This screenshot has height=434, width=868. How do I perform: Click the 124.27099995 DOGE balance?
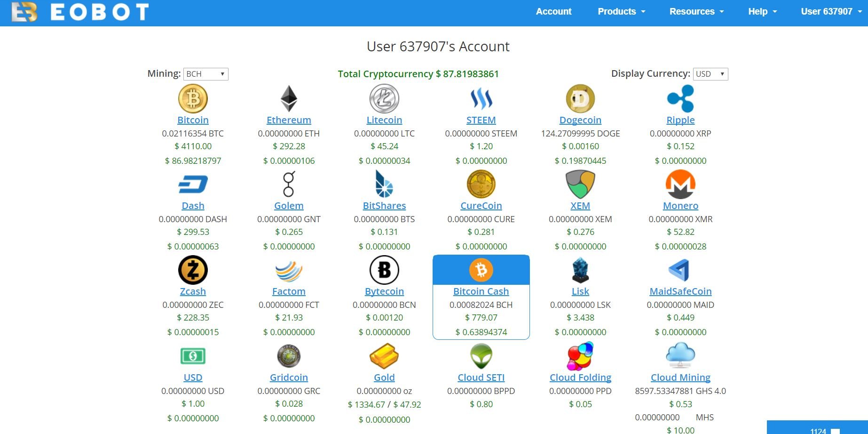[x=580, y=134]
